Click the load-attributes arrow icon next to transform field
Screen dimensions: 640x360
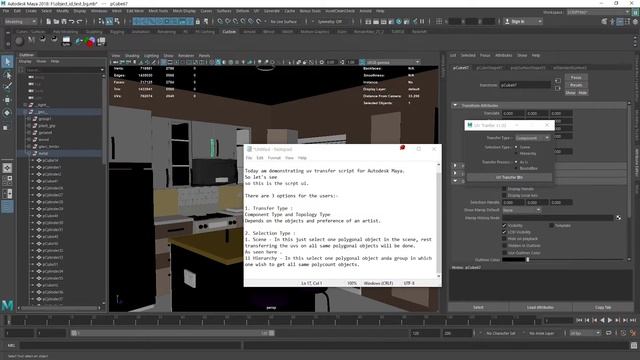[x=558, y=81]
